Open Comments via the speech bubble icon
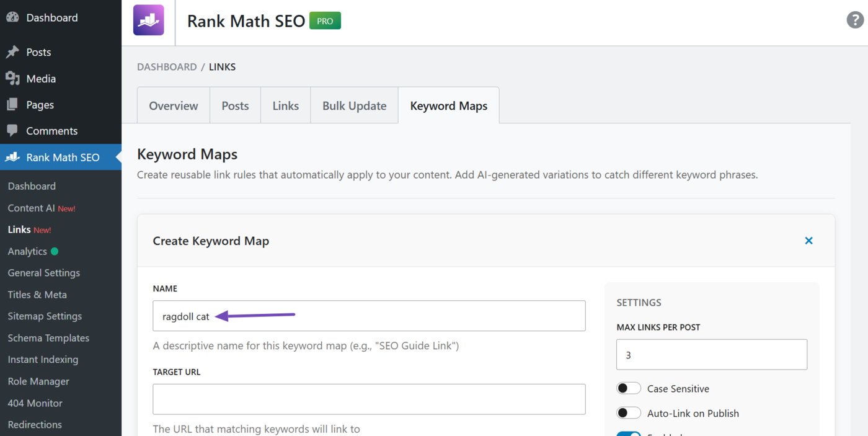868x436 pixels. (x=12, y=130)
